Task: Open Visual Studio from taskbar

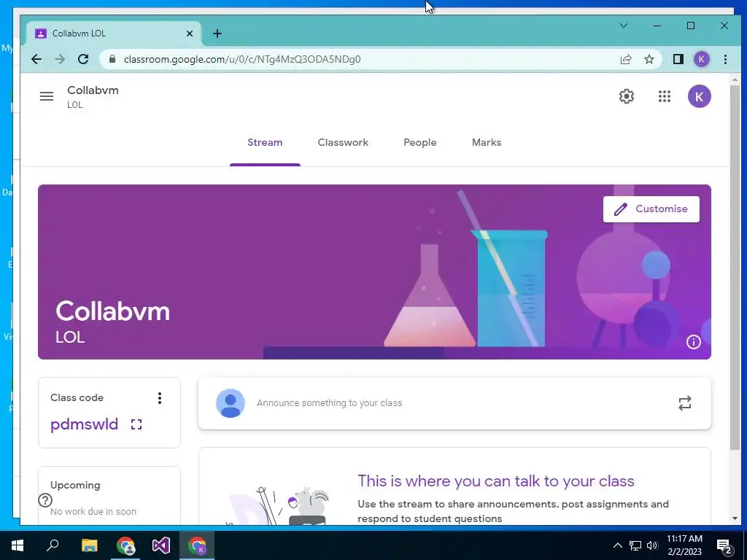Action: tap(161, 545)
